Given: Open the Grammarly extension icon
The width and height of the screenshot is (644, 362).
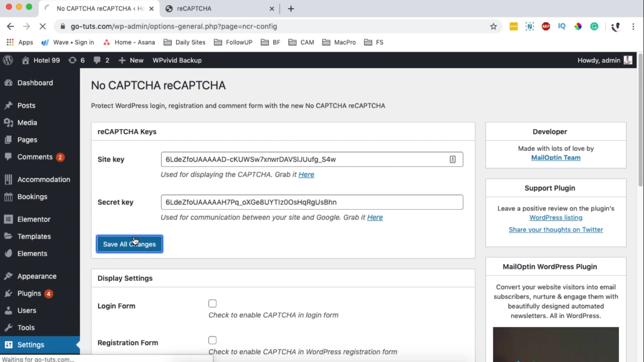Looking at the screenshot, I should 594,26.
